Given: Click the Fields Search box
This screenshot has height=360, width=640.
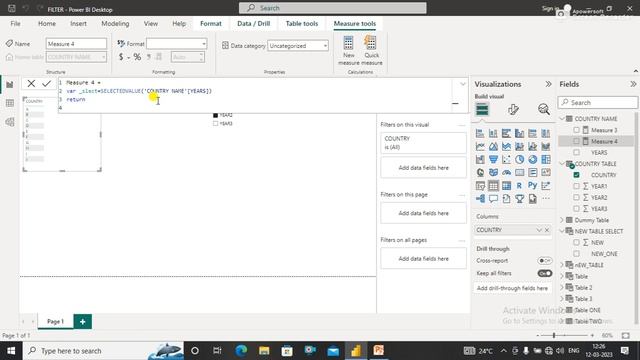Looking at the screenshot, I should coord(598,102).
